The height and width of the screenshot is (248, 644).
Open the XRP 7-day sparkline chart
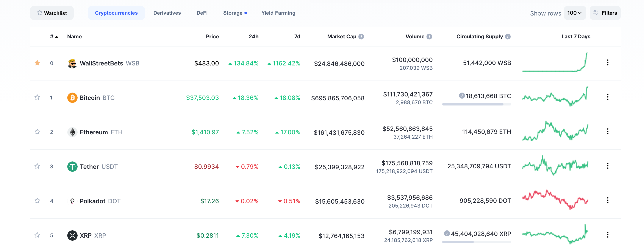click(555, 234)
